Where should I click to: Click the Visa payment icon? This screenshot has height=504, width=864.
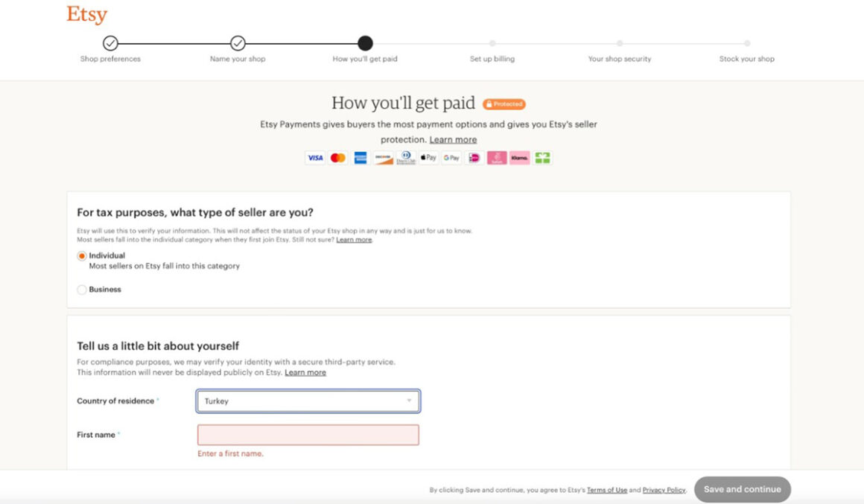315,157
